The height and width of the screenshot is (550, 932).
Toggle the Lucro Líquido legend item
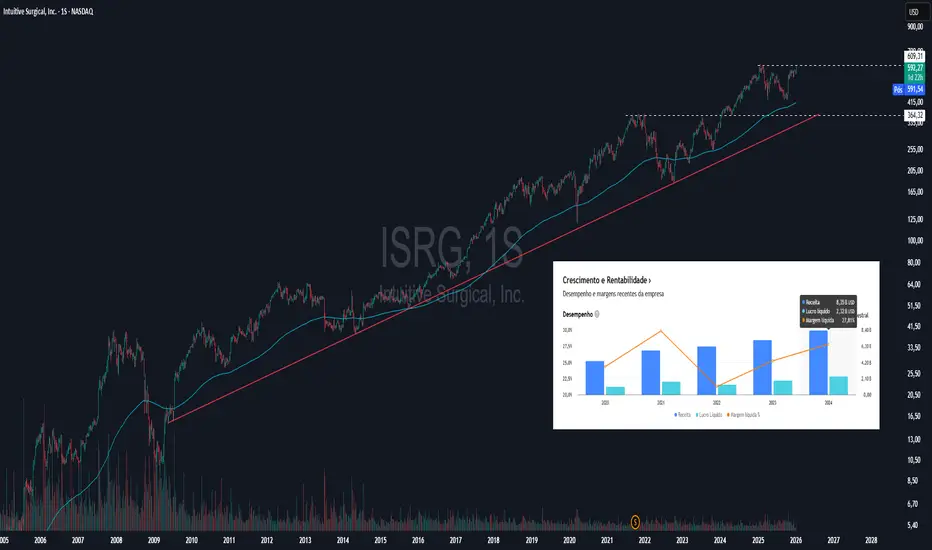(x=709, y=414)
